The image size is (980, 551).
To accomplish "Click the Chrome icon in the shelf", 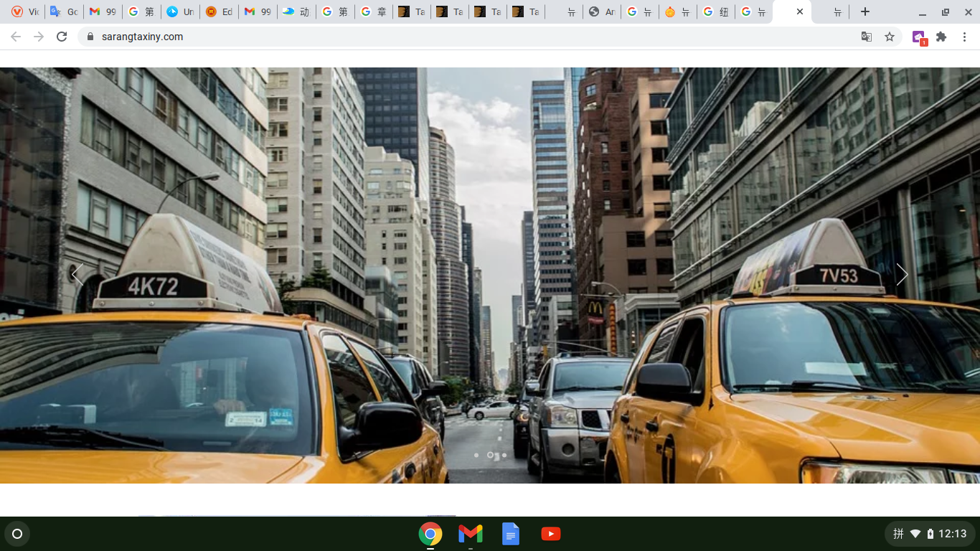I will coord(430,534).
